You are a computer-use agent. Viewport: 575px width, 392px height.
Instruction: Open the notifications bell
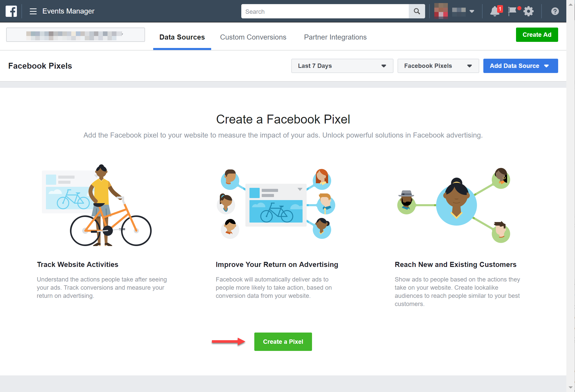click(x=495, y=11)
